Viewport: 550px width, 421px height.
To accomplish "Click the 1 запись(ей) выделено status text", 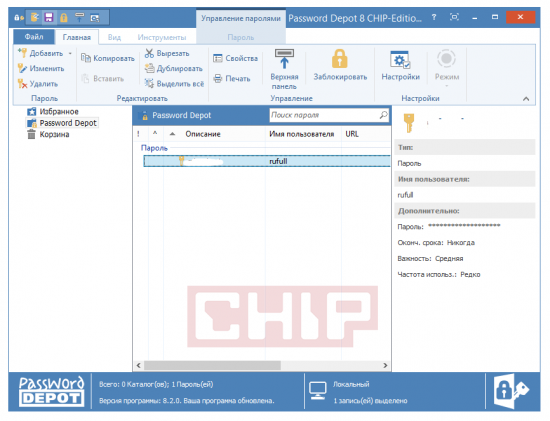I will [370, 401].
